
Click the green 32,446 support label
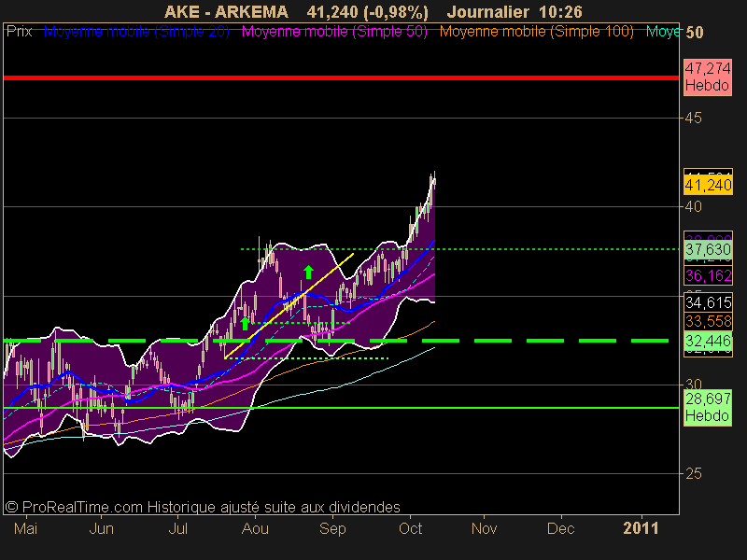coord(708,341)
